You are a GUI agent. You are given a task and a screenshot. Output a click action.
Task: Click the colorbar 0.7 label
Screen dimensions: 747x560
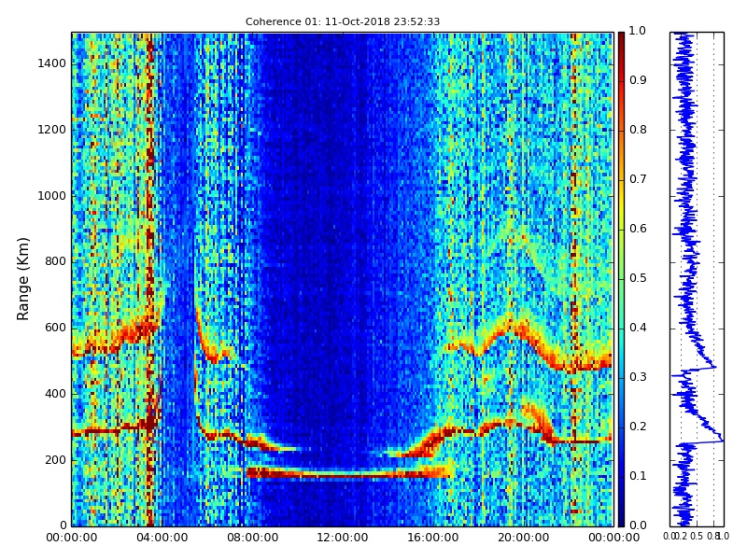click(638, 179)
